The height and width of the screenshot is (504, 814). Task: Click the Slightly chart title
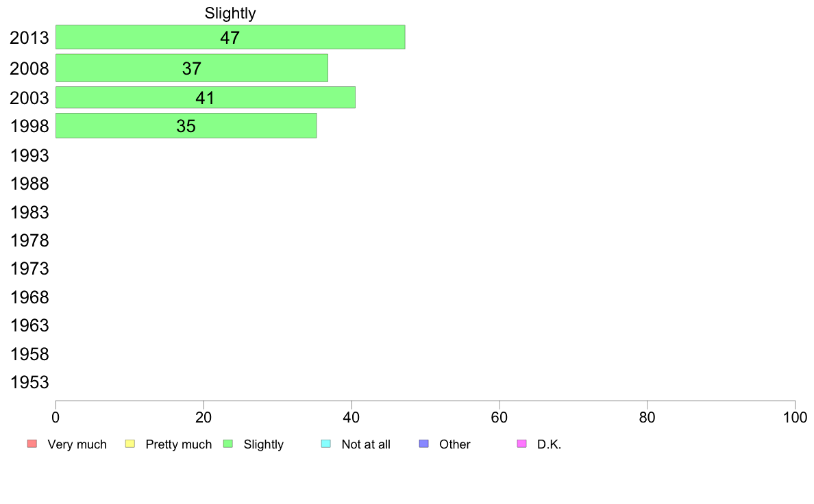pos(230,13)
